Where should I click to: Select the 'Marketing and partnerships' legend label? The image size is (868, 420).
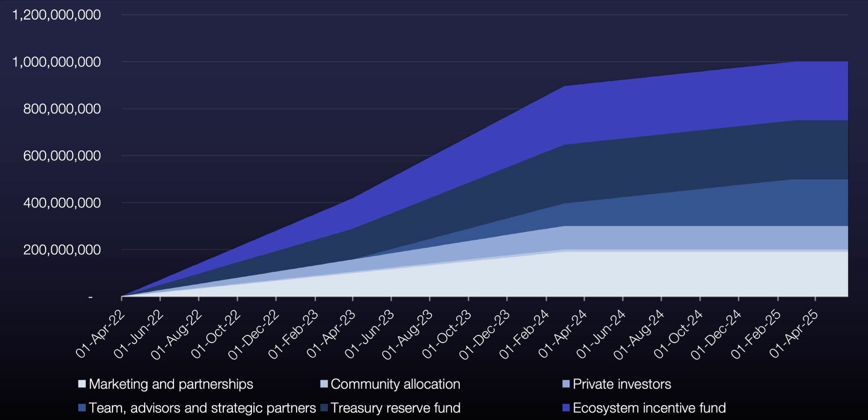pos(171,384)
